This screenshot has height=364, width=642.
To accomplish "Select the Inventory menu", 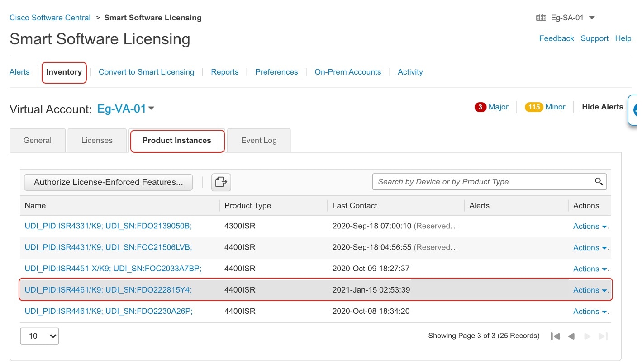I will [64, 72].
